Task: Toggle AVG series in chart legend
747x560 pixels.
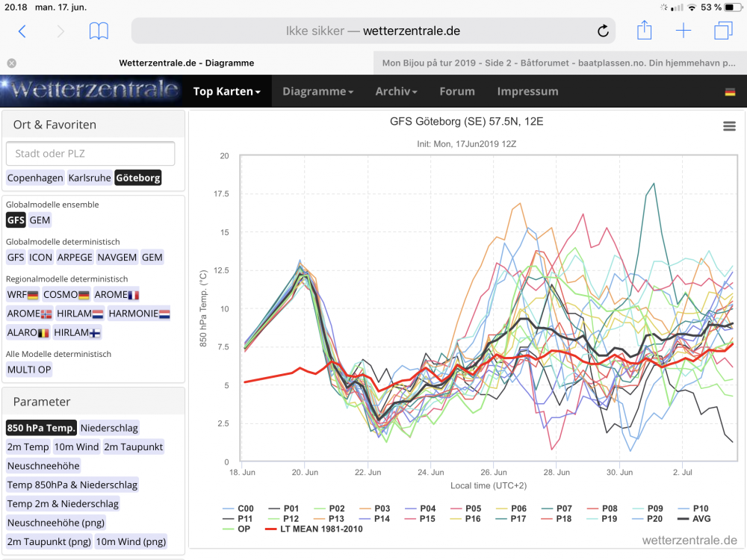Action: tap(694, 519)
